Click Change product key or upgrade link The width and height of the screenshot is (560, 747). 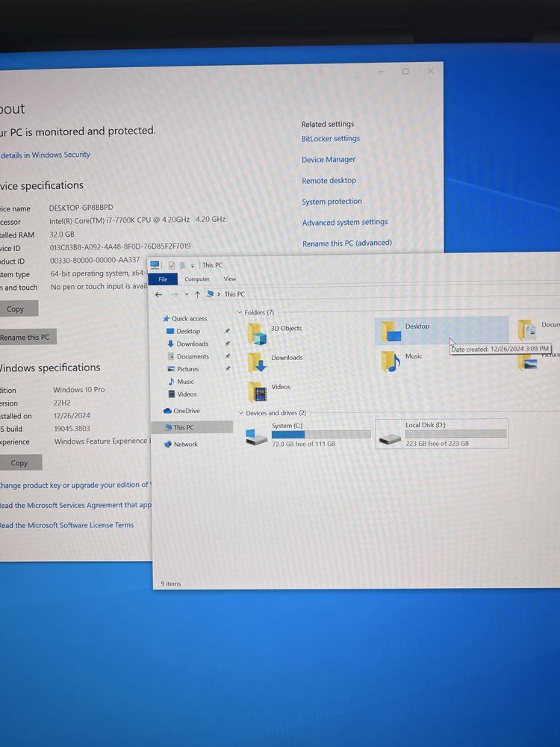75,485
